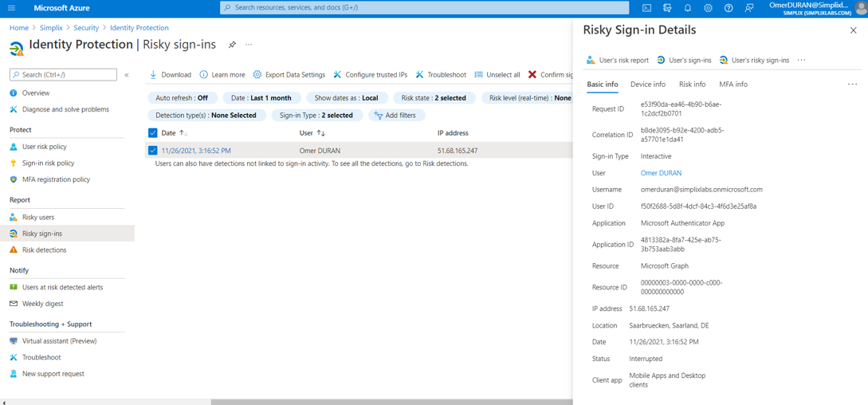Toggle the Auto refresh Off filter

pyautogui.click(x=182, y=97)
